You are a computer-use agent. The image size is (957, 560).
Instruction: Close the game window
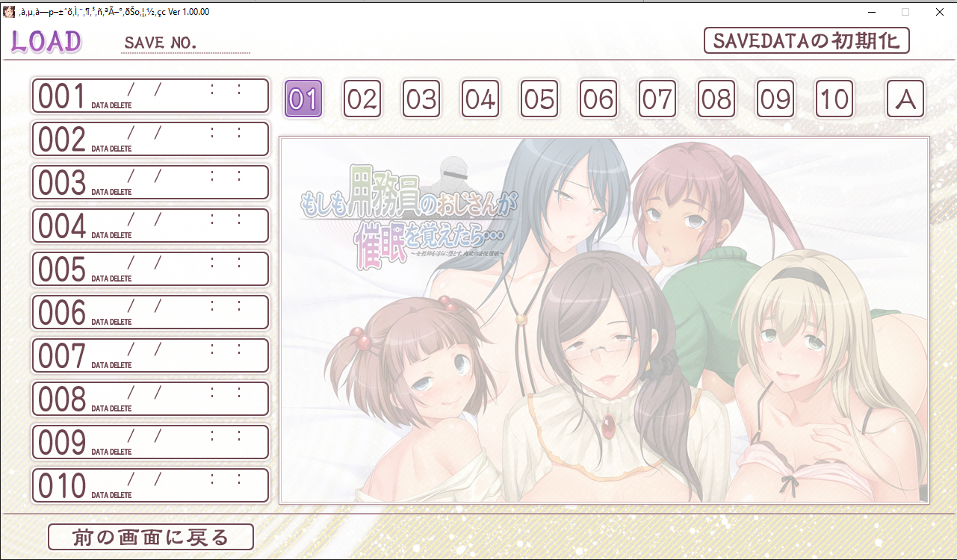[940, 12]
